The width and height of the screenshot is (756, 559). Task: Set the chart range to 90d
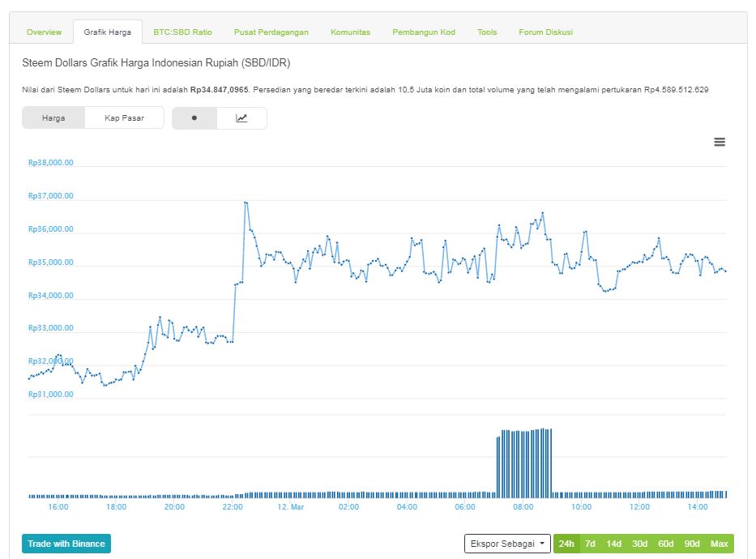click(x=692, y=544)
